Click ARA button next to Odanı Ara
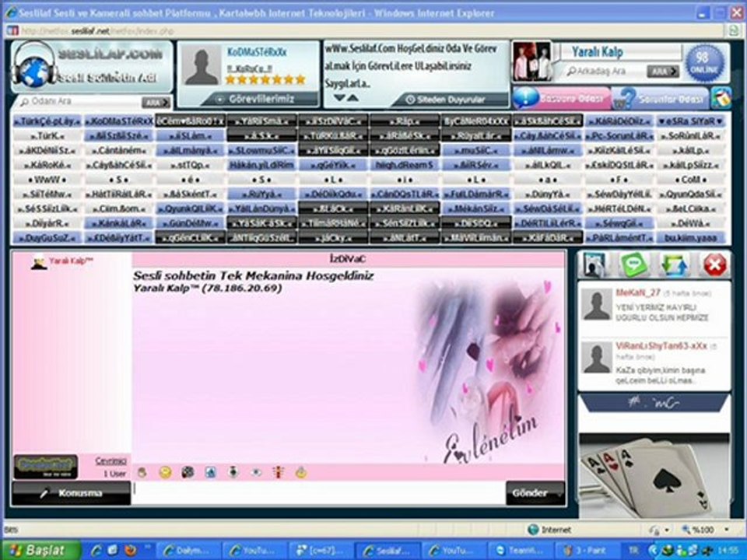Viewport: 747px width, 560px height. tap(156, 103)
